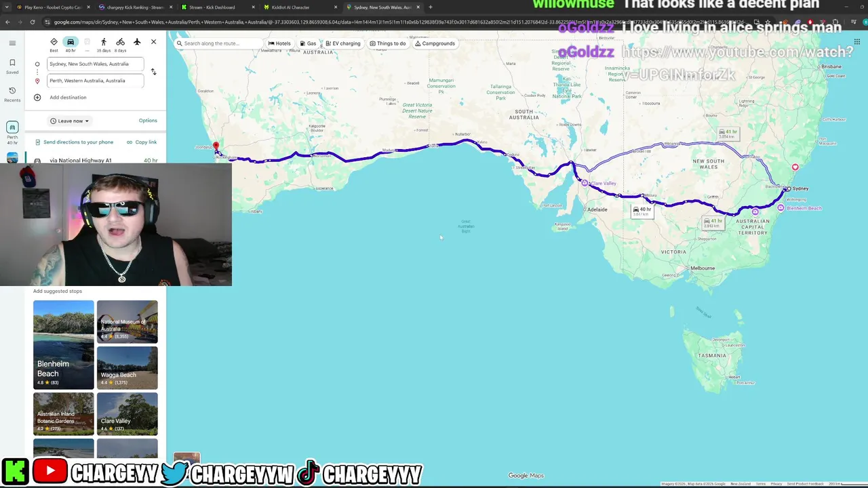868x488 pixels.
Task: Select the alternate 41 hr northern route
Action: coord(728,134)
